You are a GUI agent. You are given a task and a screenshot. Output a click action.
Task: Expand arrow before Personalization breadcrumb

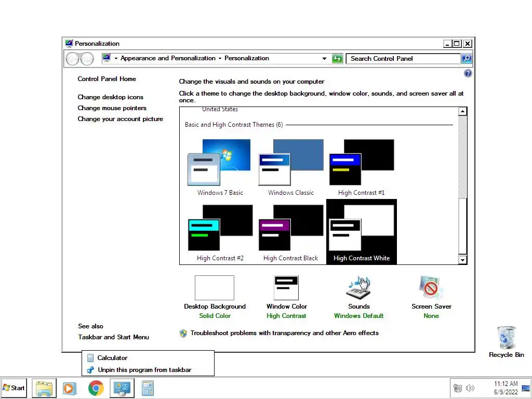point(220,58)
